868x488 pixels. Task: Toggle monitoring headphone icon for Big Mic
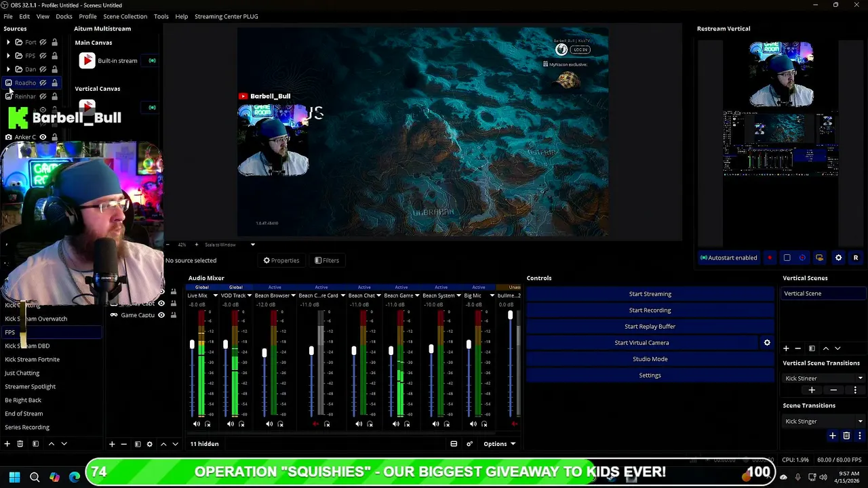tap(484, 424)
